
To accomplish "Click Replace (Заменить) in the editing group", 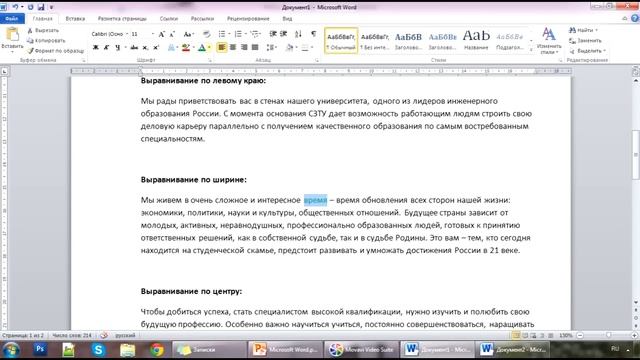I will coord(585,40).
